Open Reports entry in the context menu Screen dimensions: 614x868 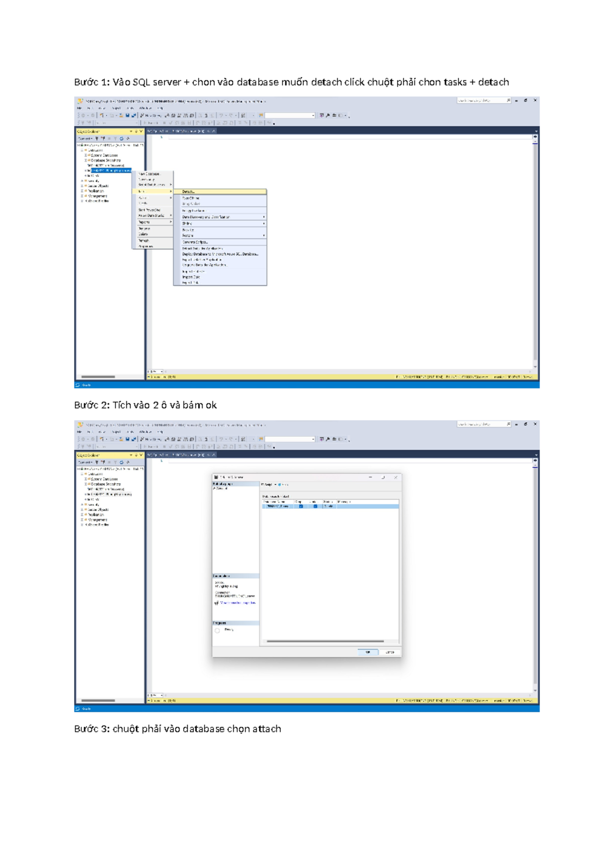(x=152, y=222)
